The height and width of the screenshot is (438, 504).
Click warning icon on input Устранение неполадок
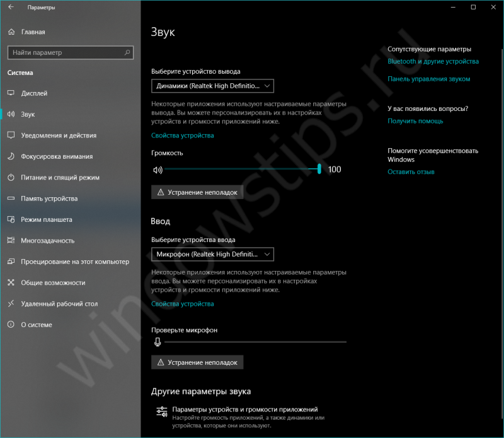pos(161,362)
